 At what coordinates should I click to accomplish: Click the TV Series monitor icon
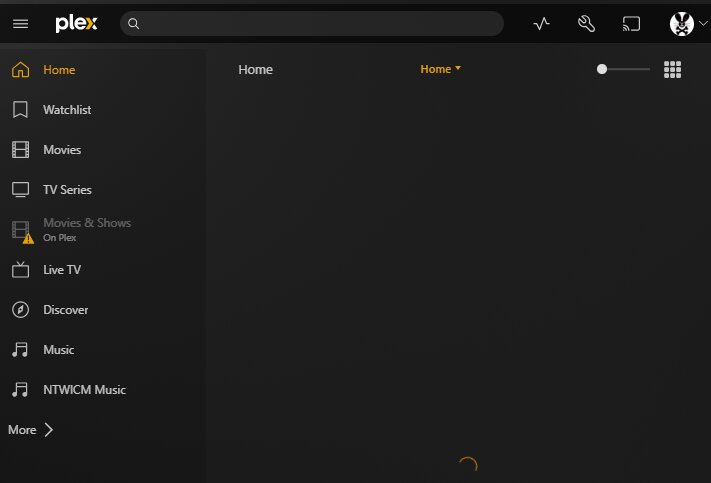pyautogui.click(x=20, y=190)
